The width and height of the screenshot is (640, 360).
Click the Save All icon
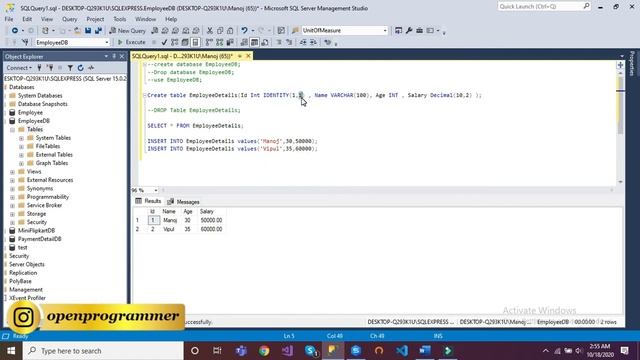(98, 31)
